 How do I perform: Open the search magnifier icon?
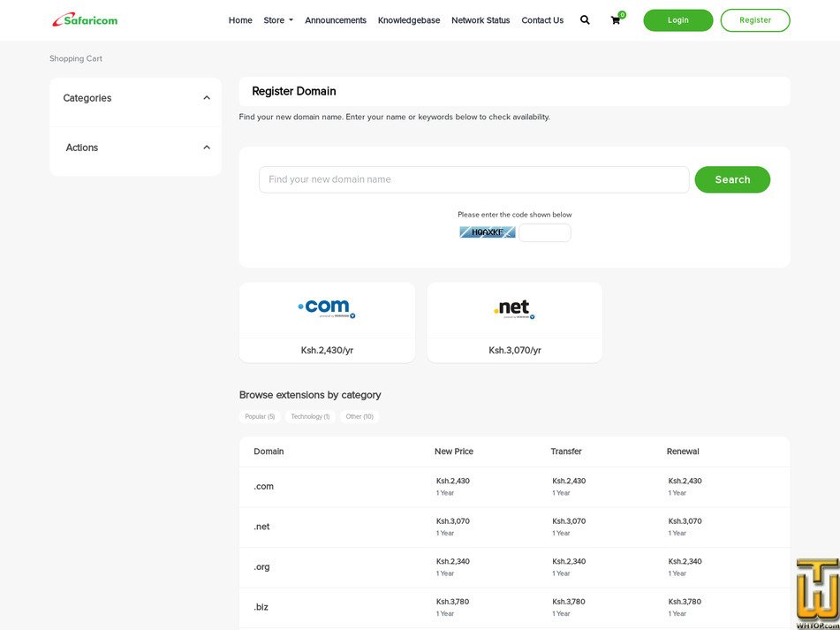coord(585,19)
